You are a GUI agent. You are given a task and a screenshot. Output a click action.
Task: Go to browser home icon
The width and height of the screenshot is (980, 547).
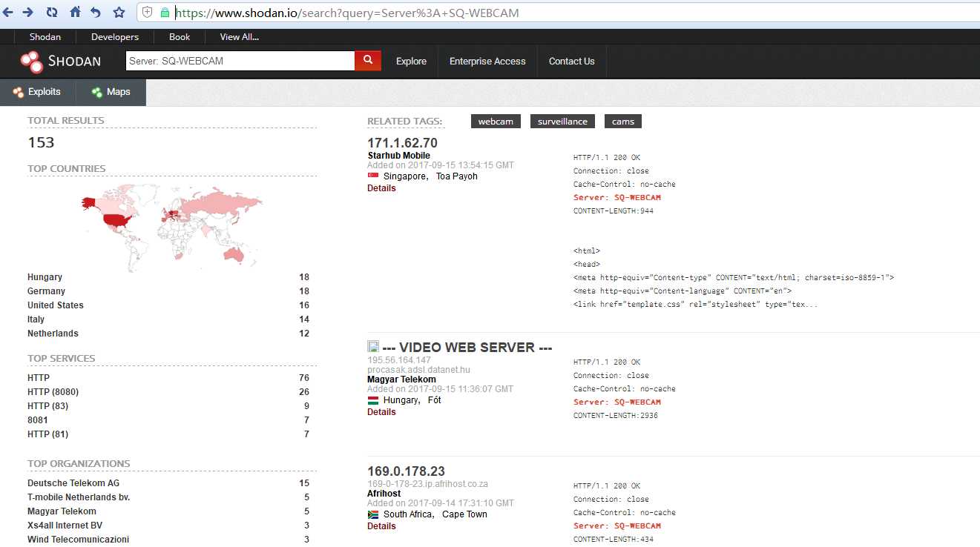75,12
